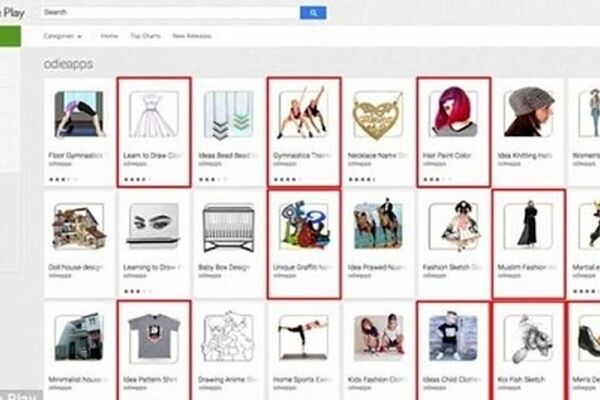
Task: Go to Top Charts
Action: (145, 36)
